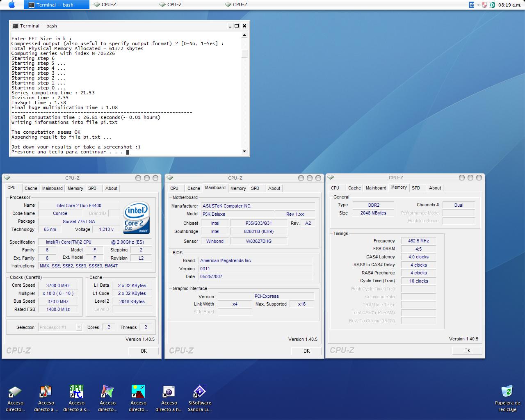Switch to CPU tab in mainboard window

click(x=174, y=188)
